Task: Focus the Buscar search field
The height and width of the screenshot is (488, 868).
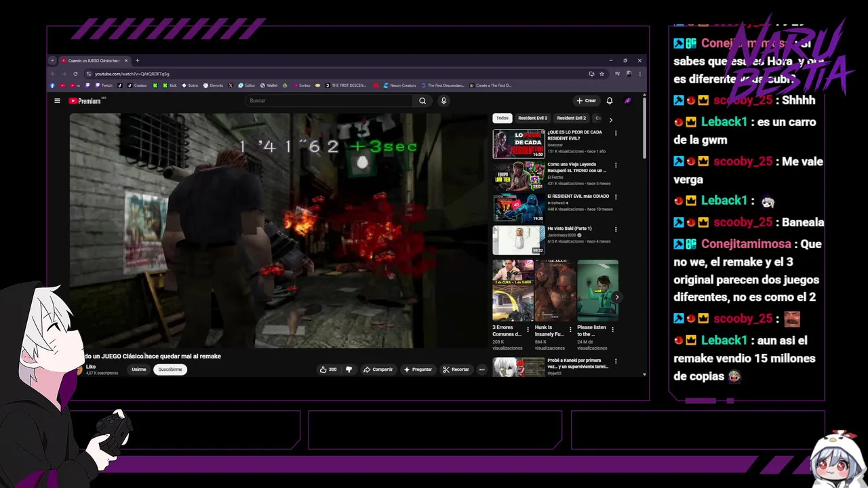Action: [x=329, y=101]
